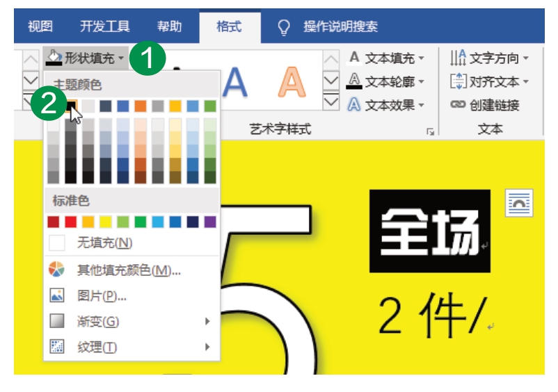
Task: Open the layout options button
Action: [519, 202]
